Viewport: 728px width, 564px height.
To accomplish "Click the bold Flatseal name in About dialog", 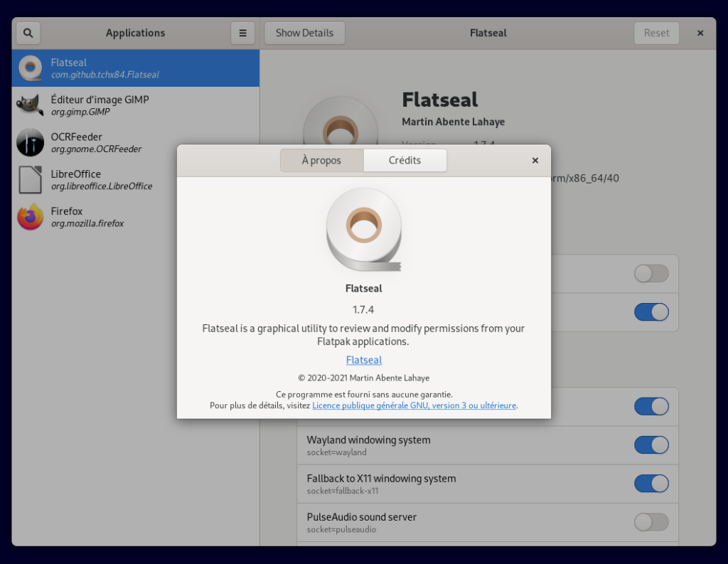I will coord(363,289).
